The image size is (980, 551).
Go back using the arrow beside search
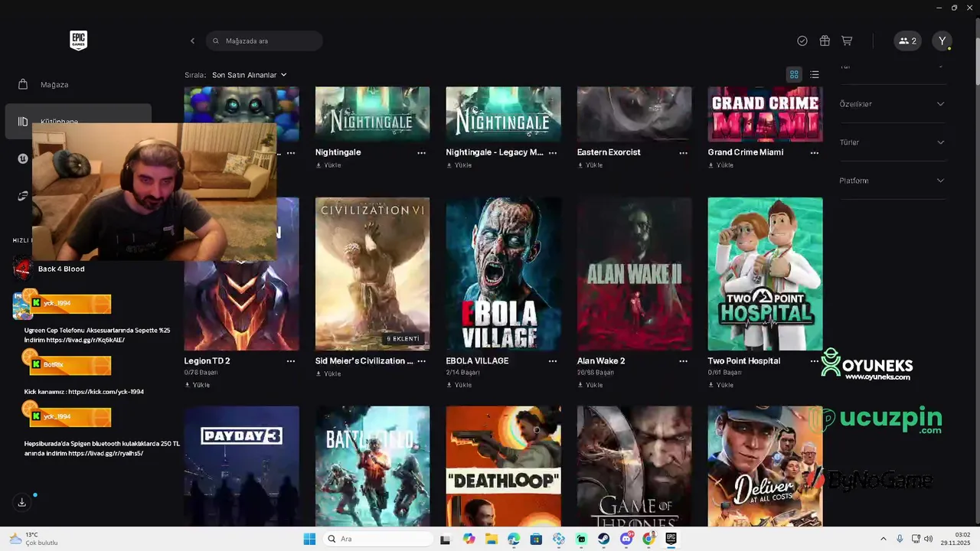click(192, 41)
